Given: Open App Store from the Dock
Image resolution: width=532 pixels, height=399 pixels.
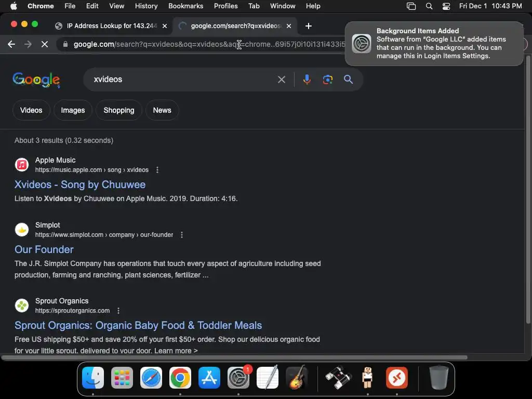Looking at the screenshot, I should [209, 377].
